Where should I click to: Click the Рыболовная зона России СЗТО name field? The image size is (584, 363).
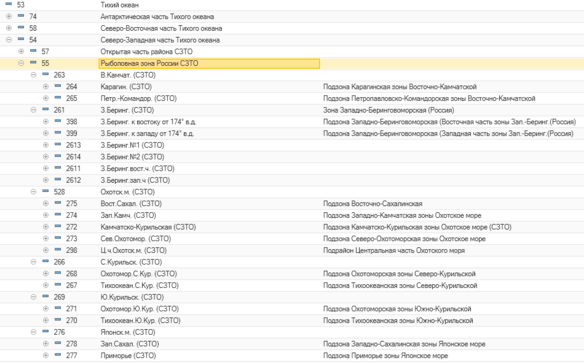[x=209, y=63]
